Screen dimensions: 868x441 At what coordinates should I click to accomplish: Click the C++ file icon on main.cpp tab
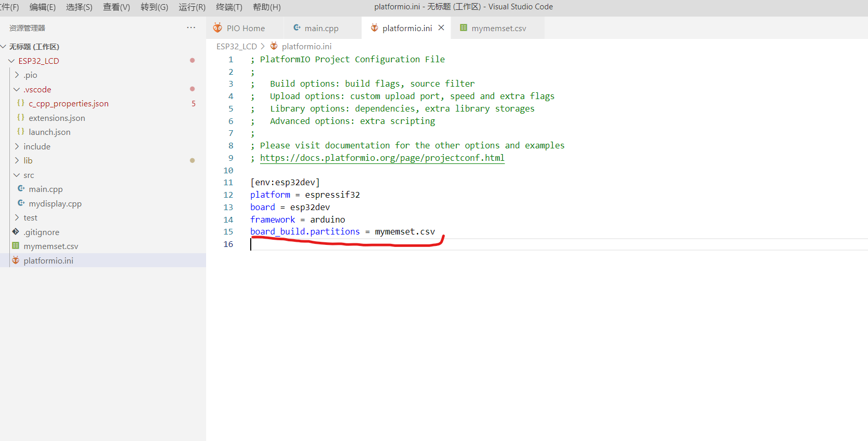click(x=297, y=27)
